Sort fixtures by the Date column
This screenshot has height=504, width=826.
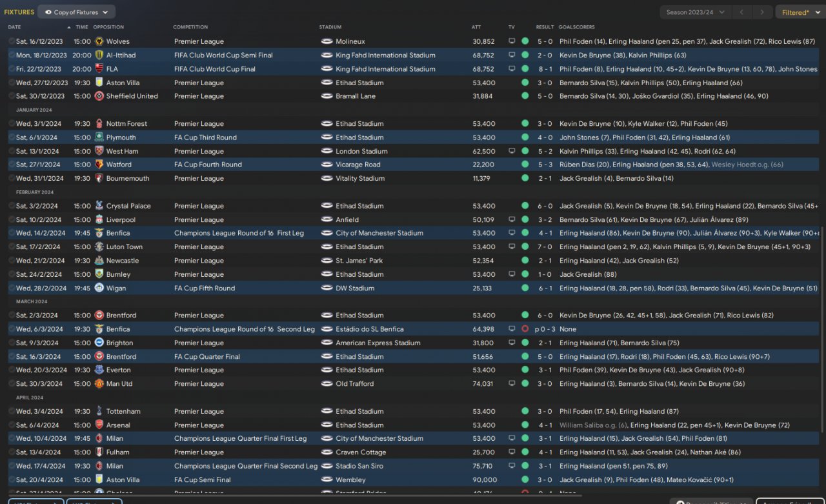pyautogui.click(x=14, y=27)
